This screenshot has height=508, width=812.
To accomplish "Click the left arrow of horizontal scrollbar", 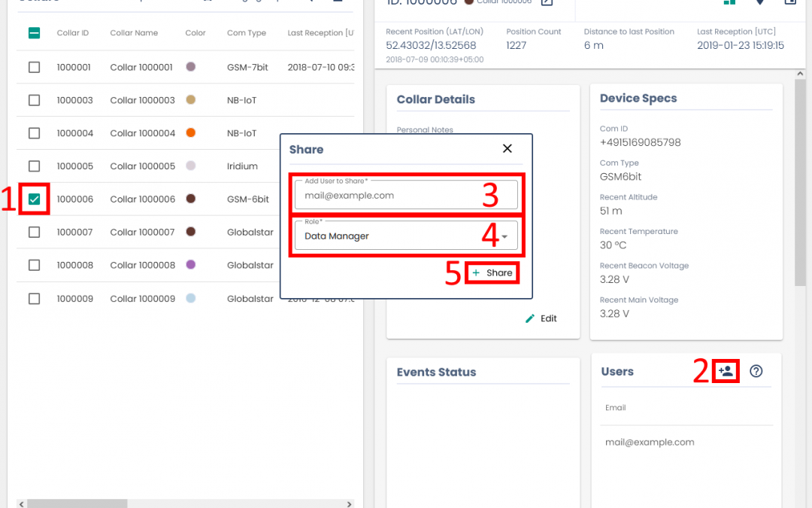I will (20, 503).
